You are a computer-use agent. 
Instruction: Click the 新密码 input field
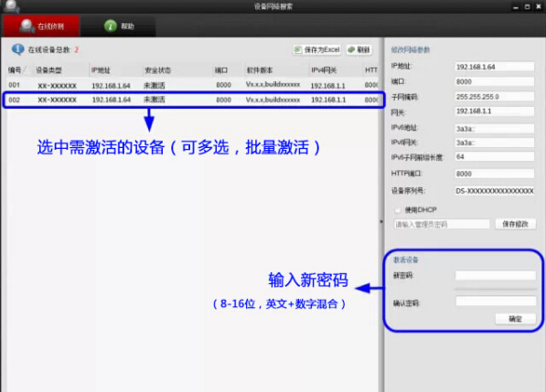(x=495, y=275)
